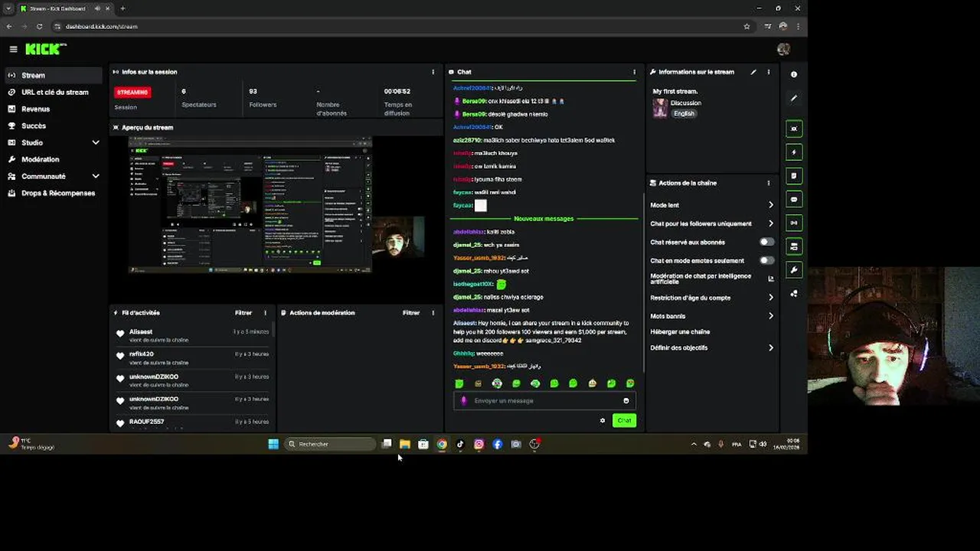
Task: Click the Windows Start button
Action: tap(273, 444)
